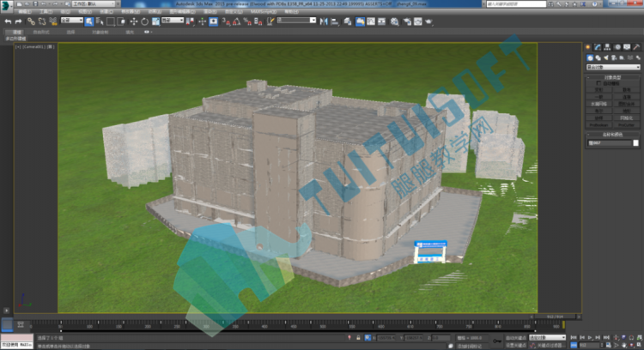Select the Cameras category icon in Create panel
This screenshot has width=644, height=350.
tap(614, 57)
